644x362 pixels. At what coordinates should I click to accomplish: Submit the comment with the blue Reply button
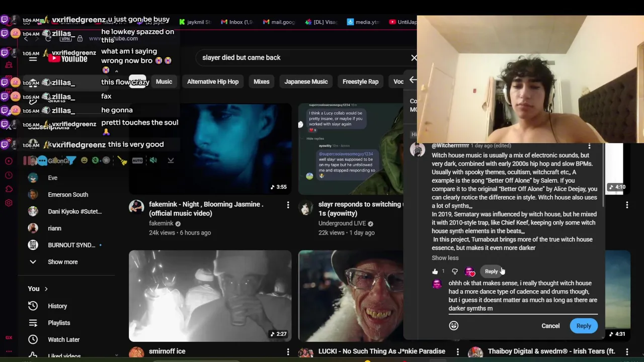584,326
